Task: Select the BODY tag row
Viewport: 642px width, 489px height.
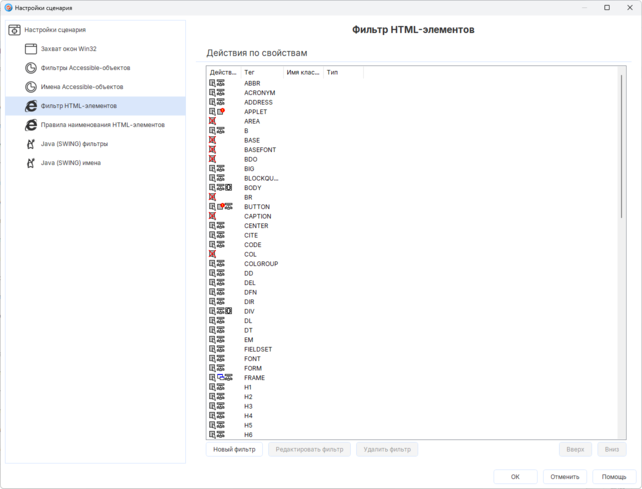Action: point(253,188)
